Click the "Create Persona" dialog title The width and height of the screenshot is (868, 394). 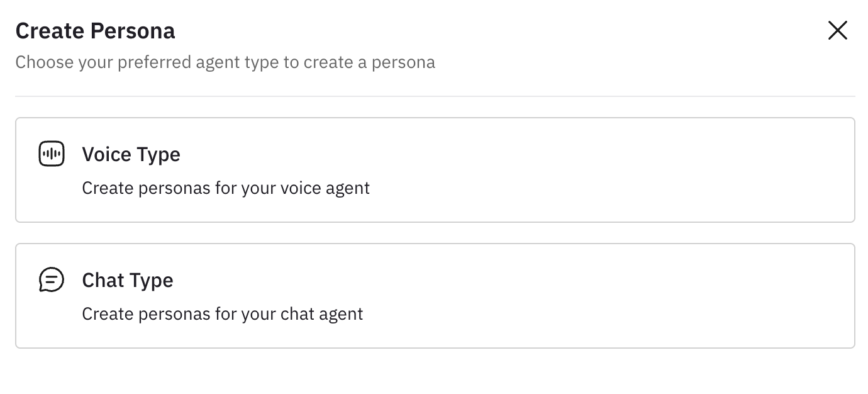coord(95,31)
